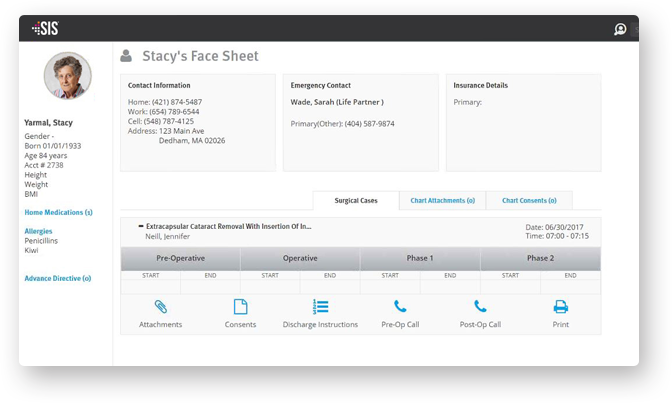
Task: Click emergency phone (404) 587-9874
Action: click(x=369, y=123)
